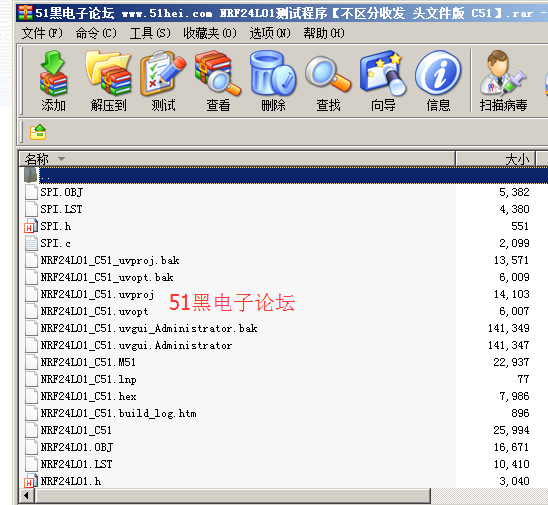Sort by the 大小 column header

[x=496, y=159]
